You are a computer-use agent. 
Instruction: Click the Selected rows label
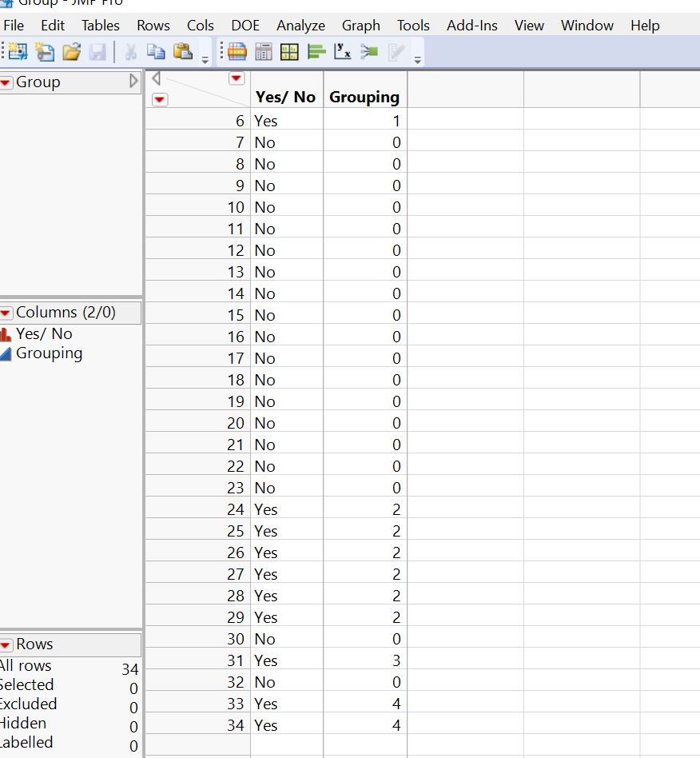[x=26, y=685]
